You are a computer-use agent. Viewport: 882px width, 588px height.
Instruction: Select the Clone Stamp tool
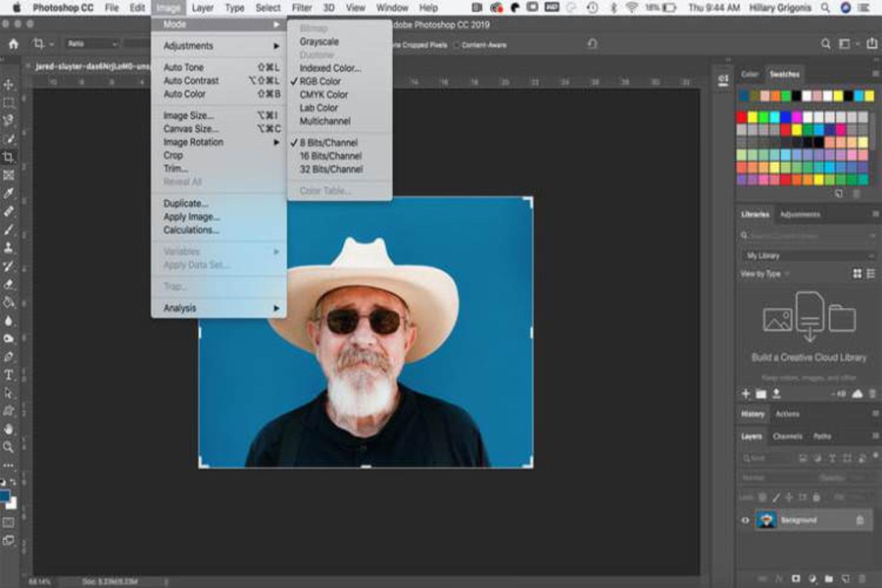[x=8, y=248]
